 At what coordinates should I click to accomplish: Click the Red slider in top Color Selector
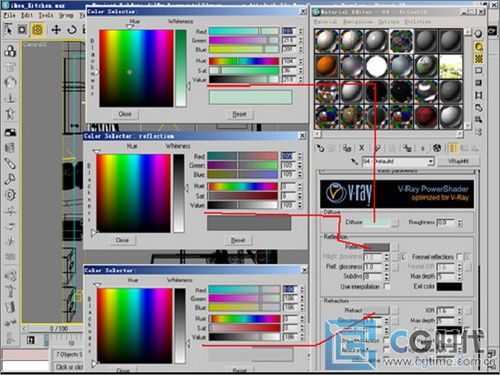(x=244, y=31)
